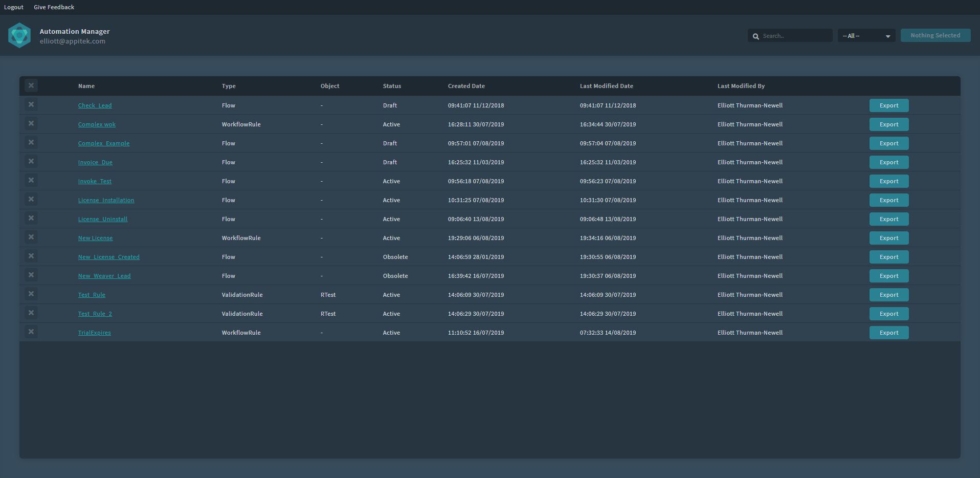980x478 pixels.
Task: Click the Automation Manager title text
Action: tap(75, 31)
